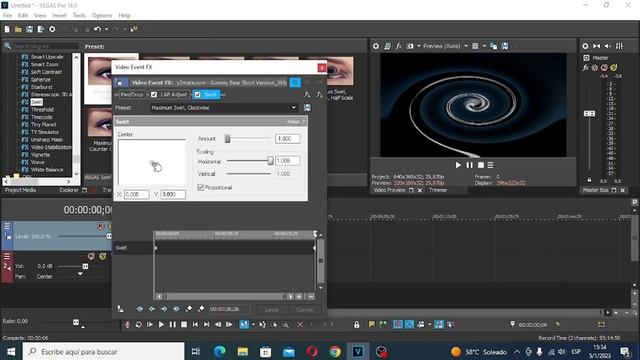Open Master bus settings gear icon
The image size is (640, 360).
[x=585, y=46]
